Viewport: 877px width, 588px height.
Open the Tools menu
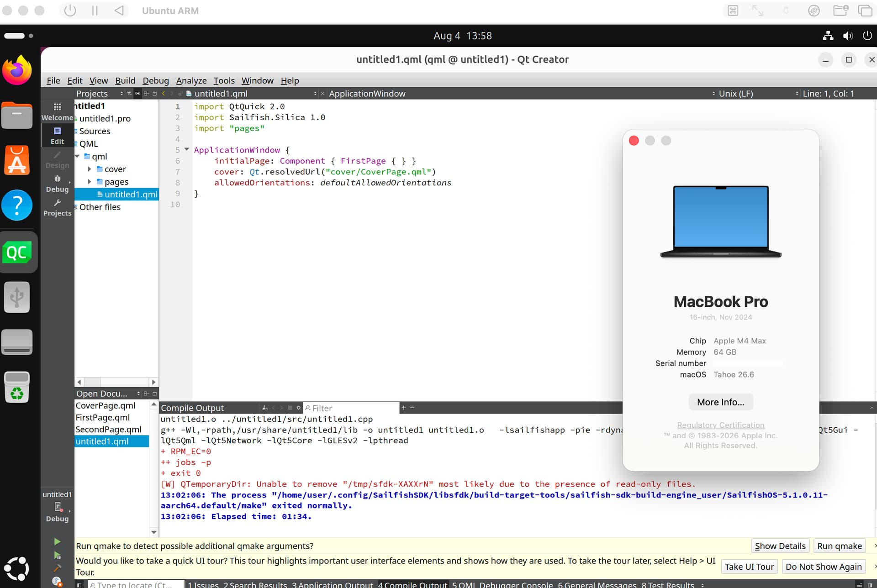[x=224, y=80]
